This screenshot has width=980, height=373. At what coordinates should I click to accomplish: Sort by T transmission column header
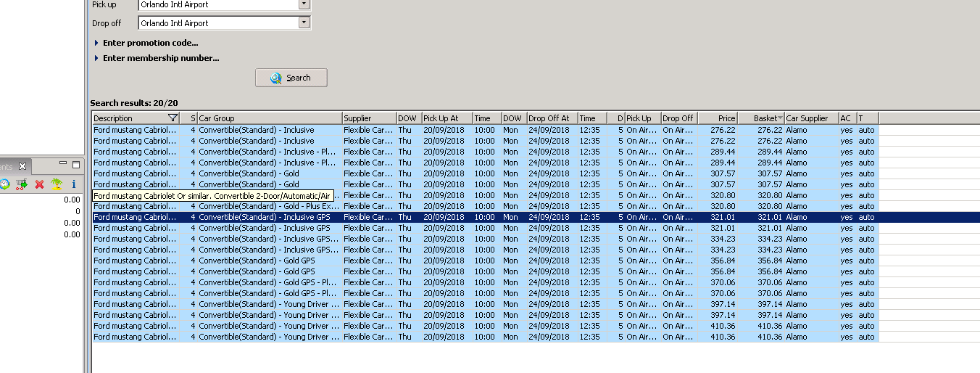[868, 118]
